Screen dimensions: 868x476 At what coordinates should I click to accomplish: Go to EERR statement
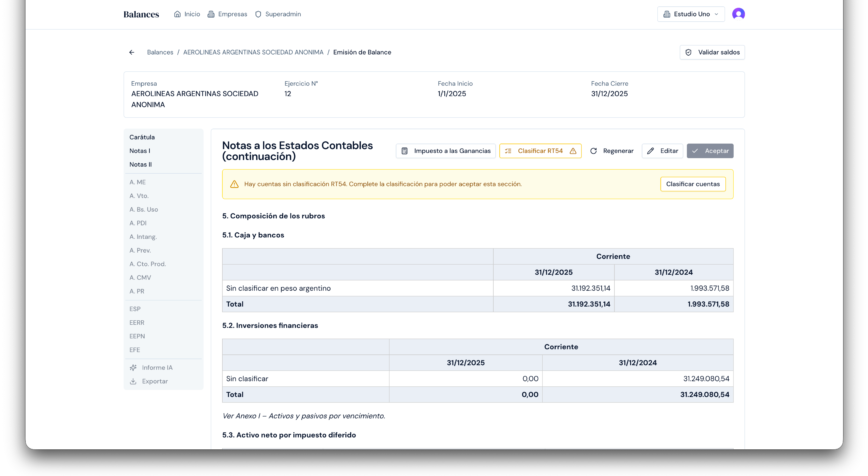137,323
